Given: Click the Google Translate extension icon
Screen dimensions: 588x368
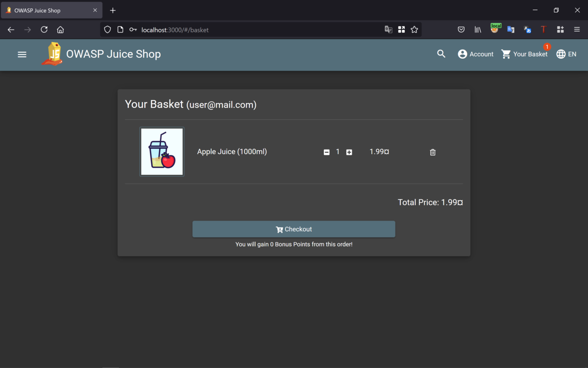Looking at the screenshot, I should click(x=511, y=29).
